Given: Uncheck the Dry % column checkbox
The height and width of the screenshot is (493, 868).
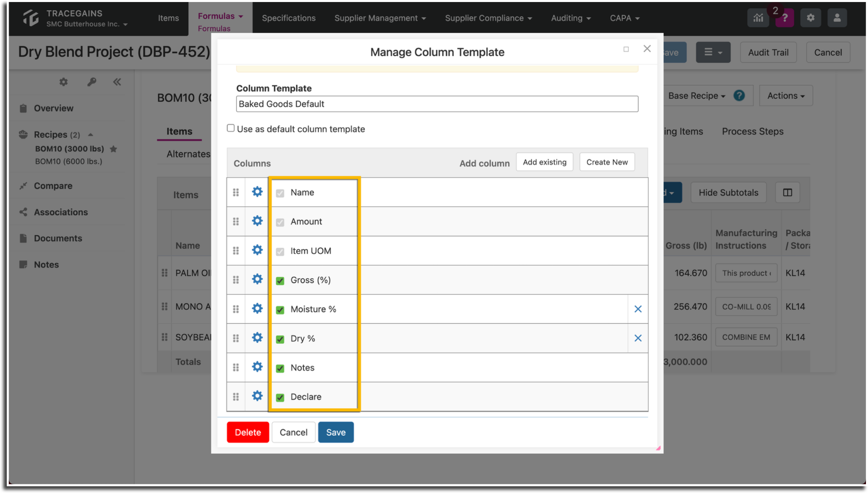Looking at the screenshot, I should pos(280,339).
